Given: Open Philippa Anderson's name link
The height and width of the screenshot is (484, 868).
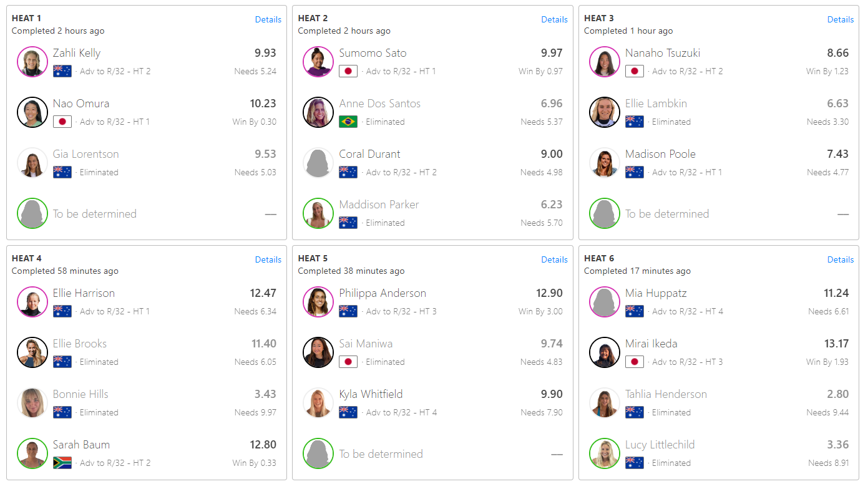Looking at the screenshot, I should (x=383, y=293).
